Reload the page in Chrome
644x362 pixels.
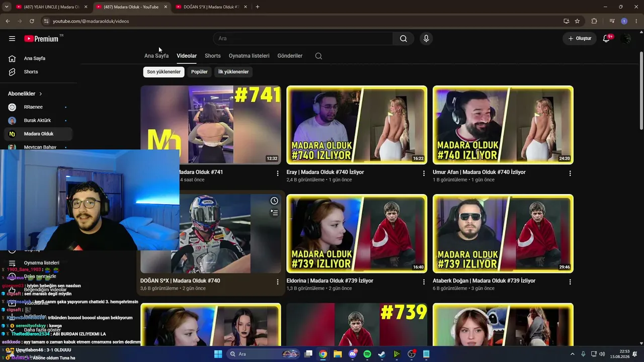click(32, 21)
